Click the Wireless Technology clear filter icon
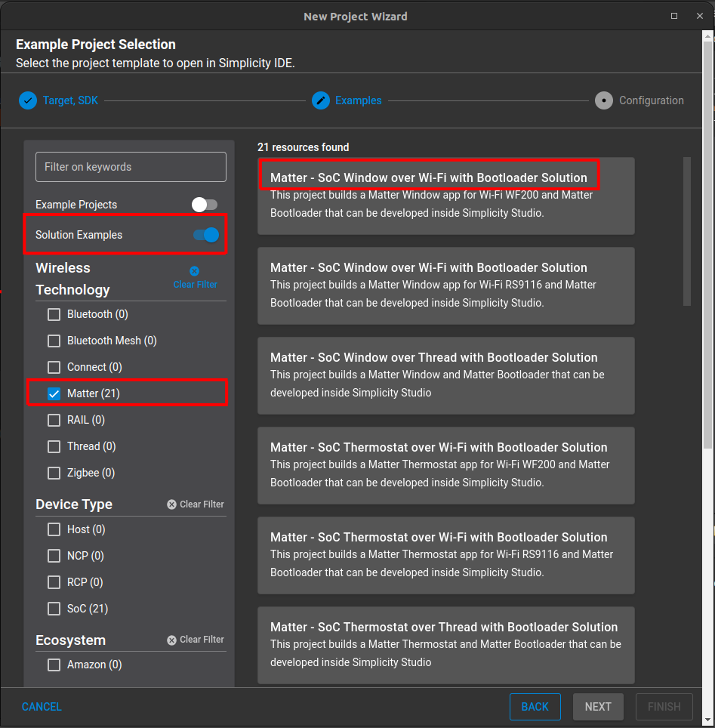Viewport: 715px width, 728px height. point(195,271)
